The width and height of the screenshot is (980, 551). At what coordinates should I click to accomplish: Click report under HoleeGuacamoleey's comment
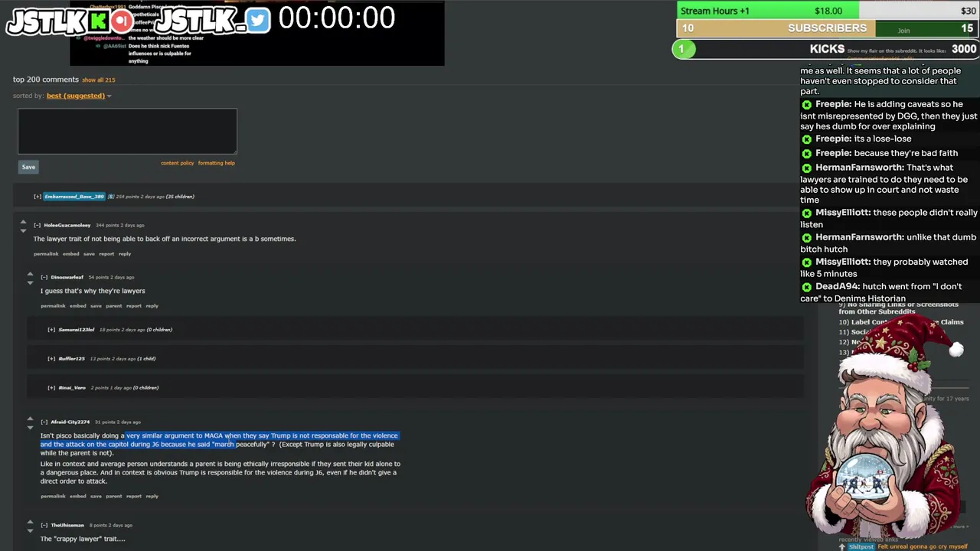pyautogui.click(x=106, y=254)
